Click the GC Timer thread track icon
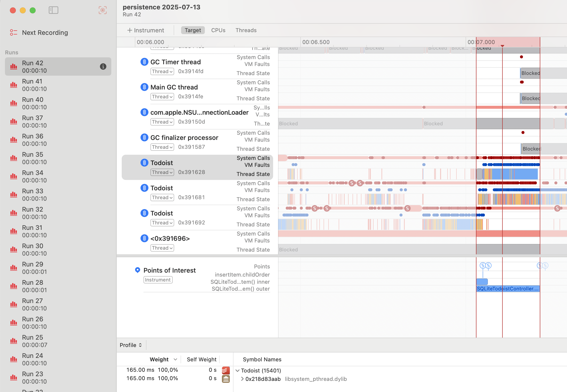Image resolution: width=567 pixels, height=392 pixels. 144,62
